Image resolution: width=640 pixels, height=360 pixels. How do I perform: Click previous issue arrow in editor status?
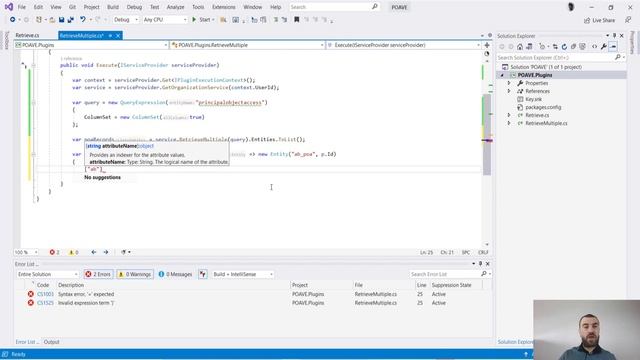(94, 252)
